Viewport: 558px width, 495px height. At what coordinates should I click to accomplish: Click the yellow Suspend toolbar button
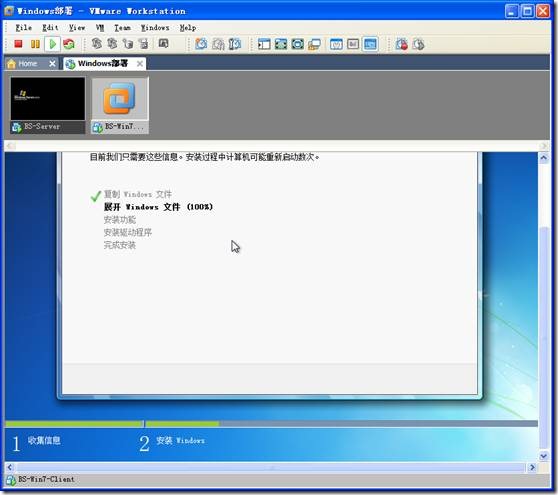click(35, 44)
